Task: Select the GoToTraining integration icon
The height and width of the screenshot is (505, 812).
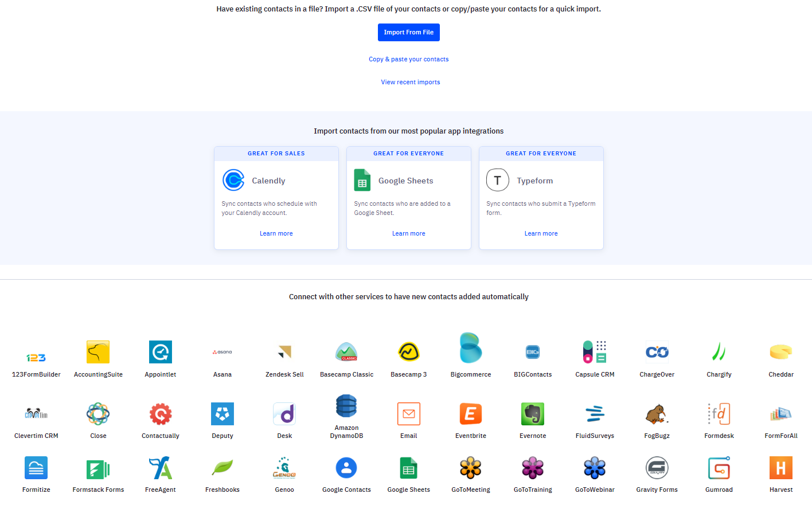Action: point(533,468)
